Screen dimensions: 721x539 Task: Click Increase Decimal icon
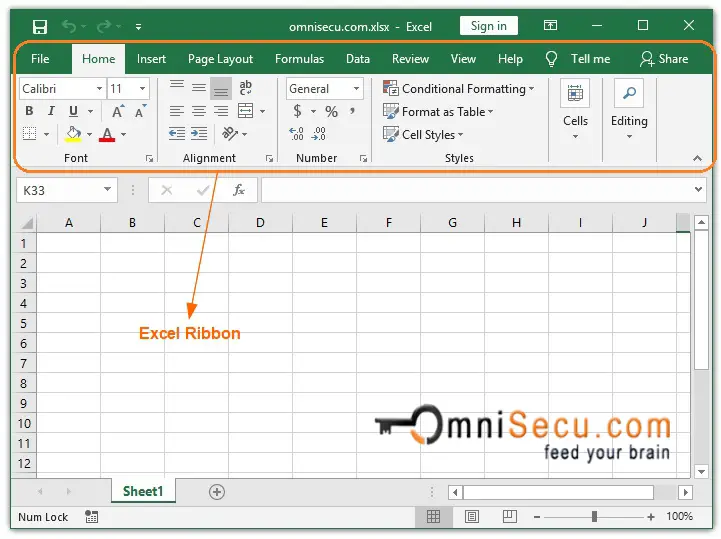coord(296,134)
